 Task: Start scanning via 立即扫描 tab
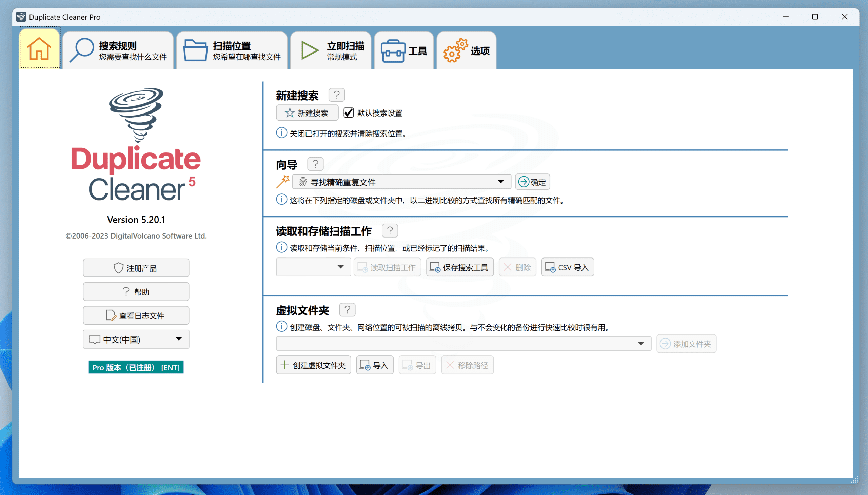click(331, 50)
